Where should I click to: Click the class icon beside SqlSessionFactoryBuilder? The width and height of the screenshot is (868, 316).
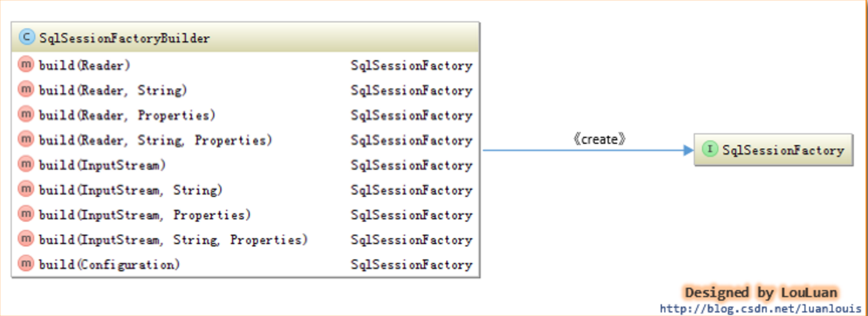click(x=26, y=38)
